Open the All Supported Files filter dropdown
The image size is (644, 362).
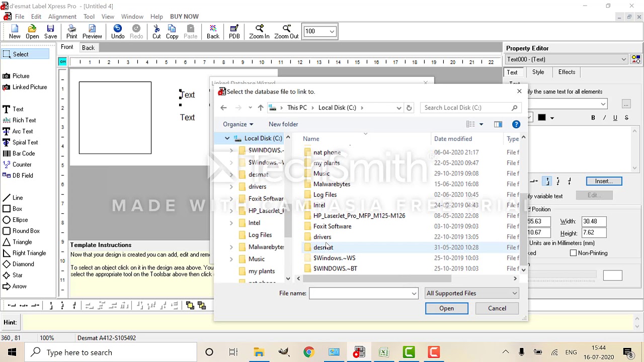click(x=472, y=293)
